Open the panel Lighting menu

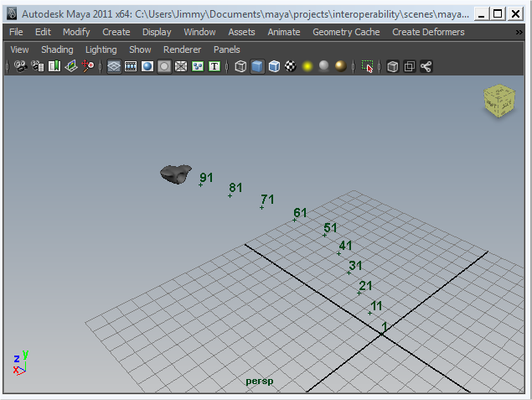point(101,49)
